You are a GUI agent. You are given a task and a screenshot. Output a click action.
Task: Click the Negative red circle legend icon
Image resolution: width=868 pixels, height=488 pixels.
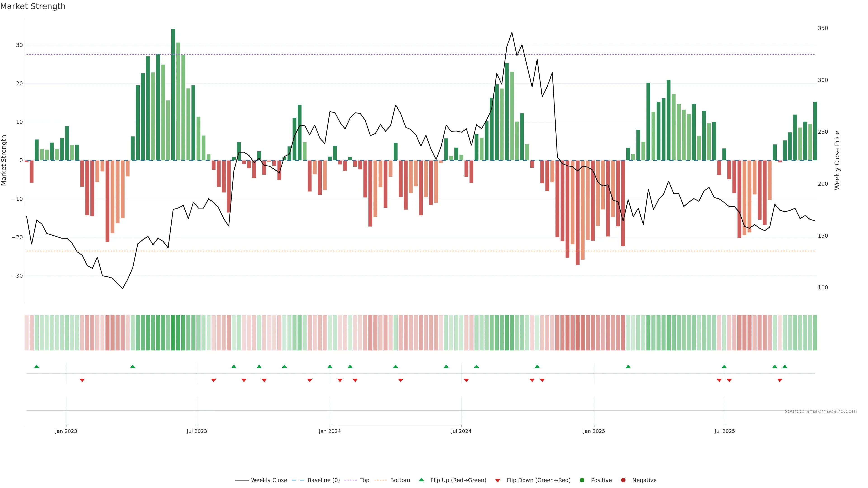pos(623,480)
